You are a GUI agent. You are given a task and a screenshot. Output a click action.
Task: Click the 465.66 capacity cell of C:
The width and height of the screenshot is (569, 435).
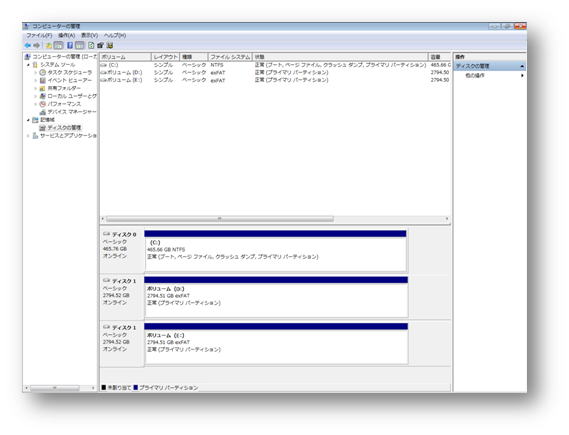pos(441,65)
